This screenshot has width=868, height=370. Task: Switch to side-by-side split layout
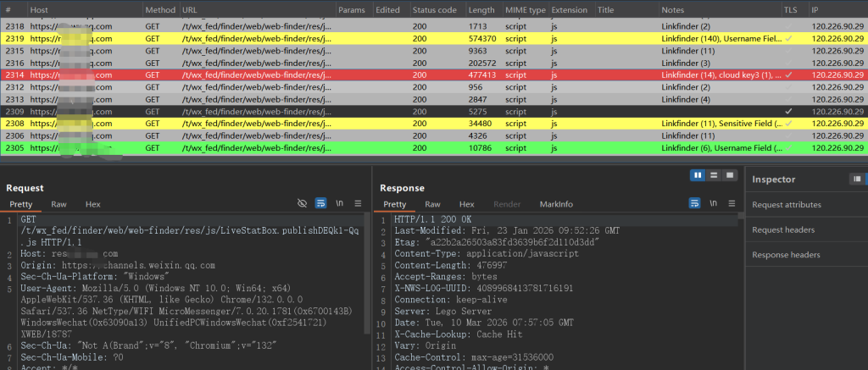coord(698,175)
